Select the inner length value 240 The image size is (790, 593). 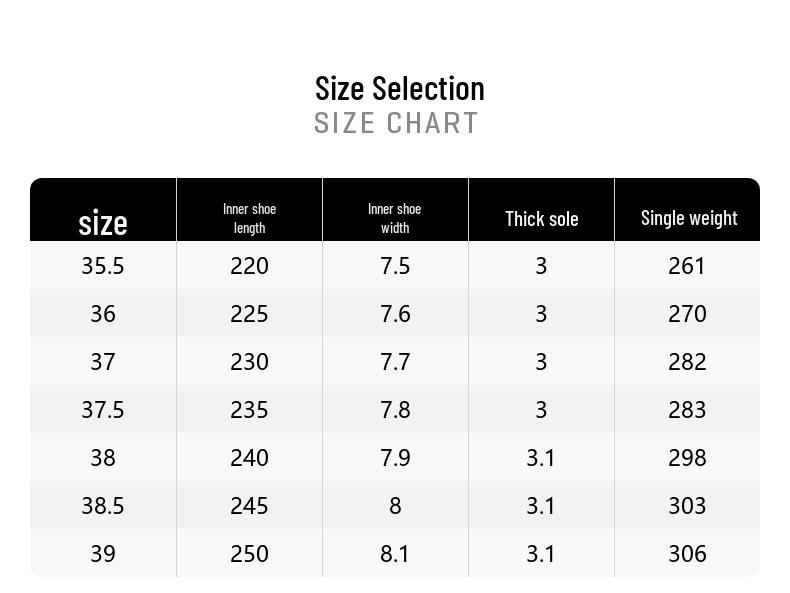coord(249,458)
